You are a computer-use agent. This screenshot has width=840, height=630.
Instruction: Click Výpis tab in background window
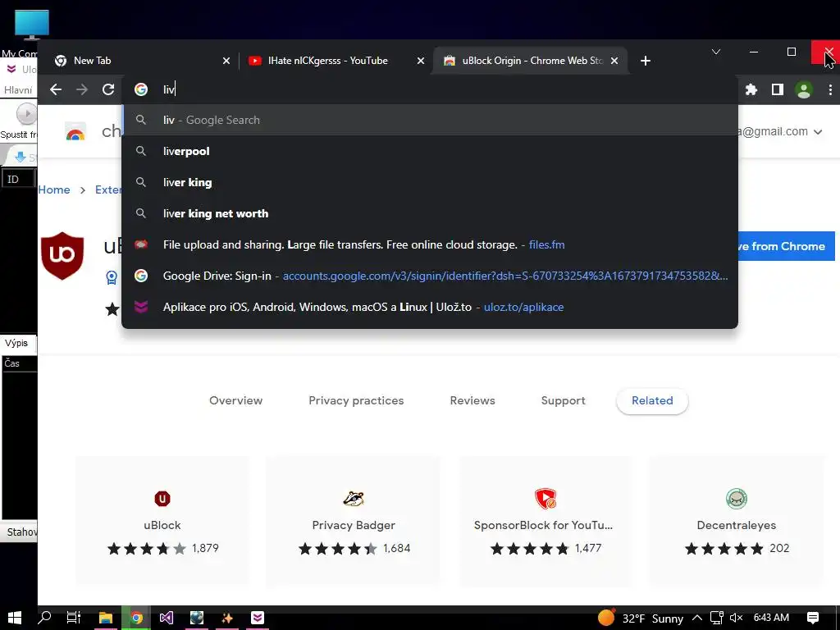[x=16, y=343]
